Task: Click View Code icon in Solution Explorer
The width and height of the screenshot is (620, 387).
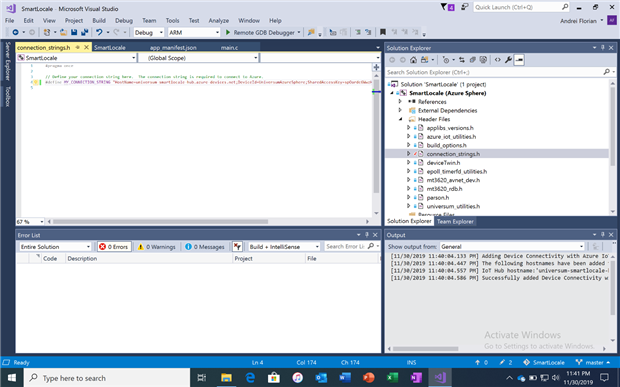Action: click(x=497, y=60)
